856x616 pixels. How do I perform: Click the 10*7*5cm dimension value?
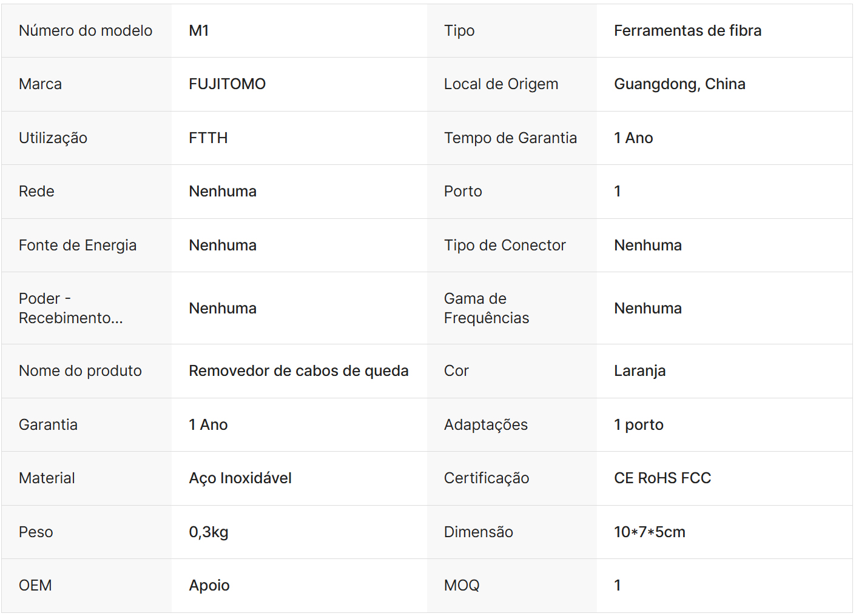coord(650,532)
